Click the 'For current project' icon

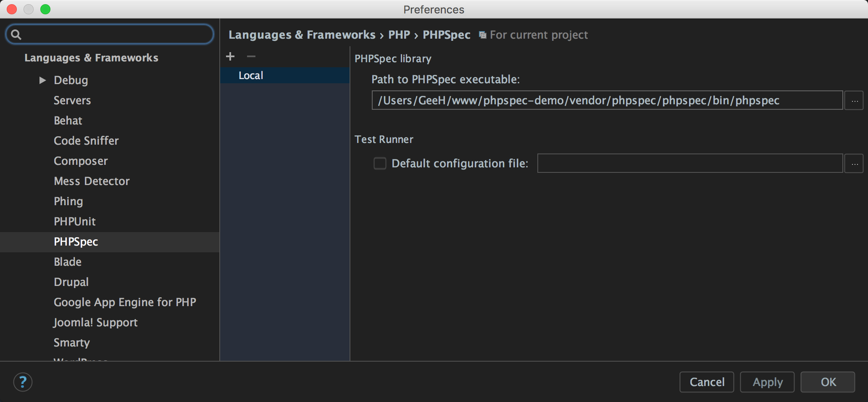483,35
